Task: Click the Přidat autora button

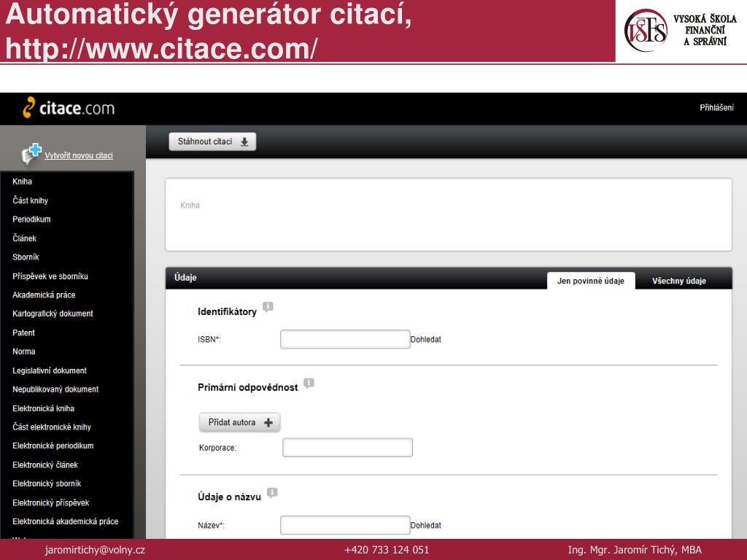Action: click(239, 422)
